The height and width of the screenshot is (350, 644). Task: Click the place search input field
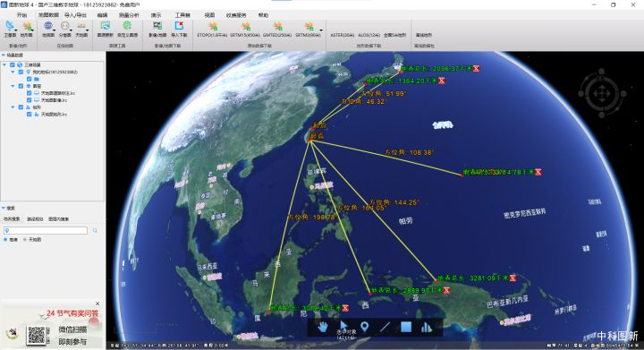click(46, 230)
